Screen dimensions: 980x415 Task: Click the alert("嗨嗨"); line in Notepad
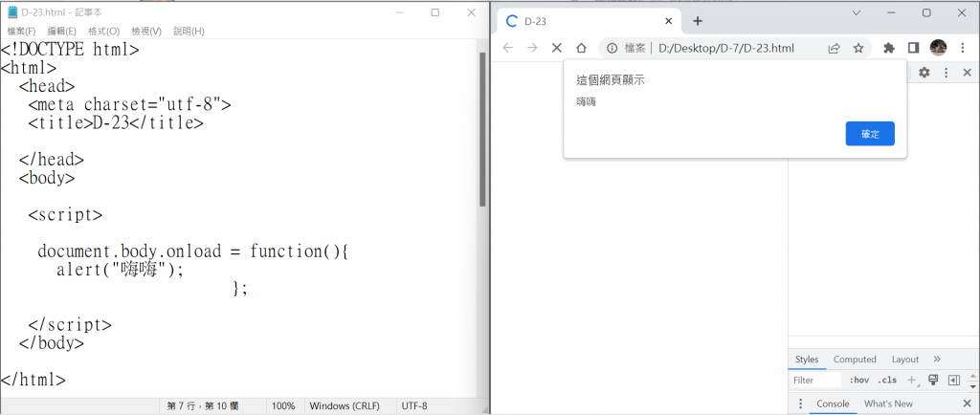(120, 271)
